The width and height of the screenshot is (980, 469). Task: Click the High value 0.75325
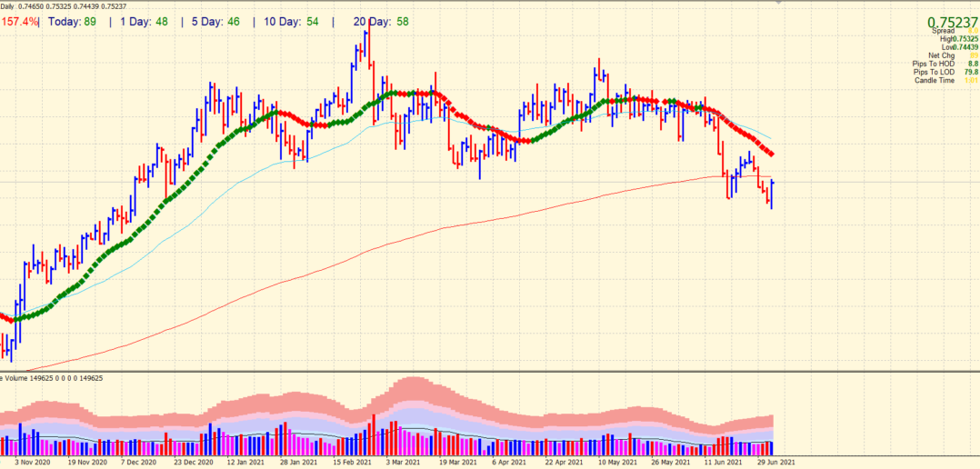[965, 39]
